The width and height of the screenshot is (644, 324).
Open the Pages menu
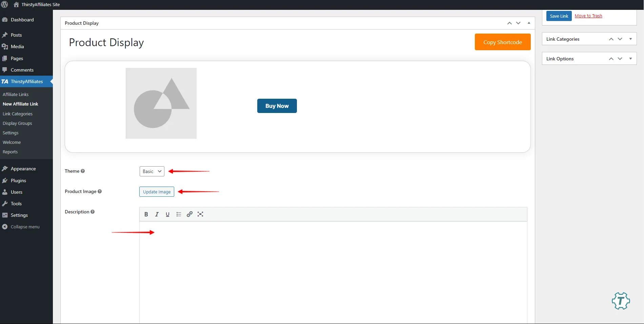26,58
